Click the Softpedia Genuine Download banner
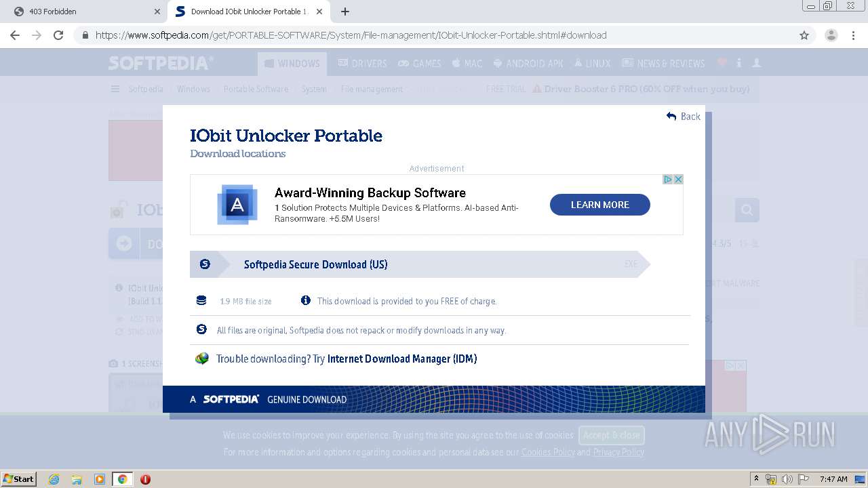 [434, 399]
